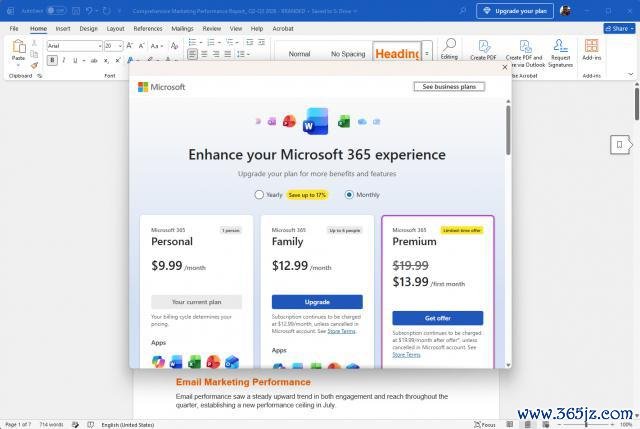Click the Copy icon in Clipboard group
Image resolution: width=640 pixels, height=429 pixels.
click(34, 54)
